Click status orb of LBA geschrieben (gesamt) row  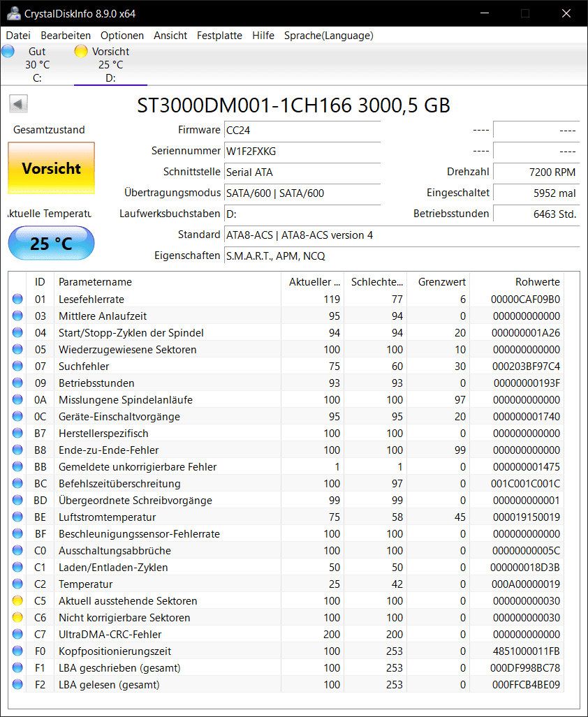pyautogui.click(x=17, y=668)
